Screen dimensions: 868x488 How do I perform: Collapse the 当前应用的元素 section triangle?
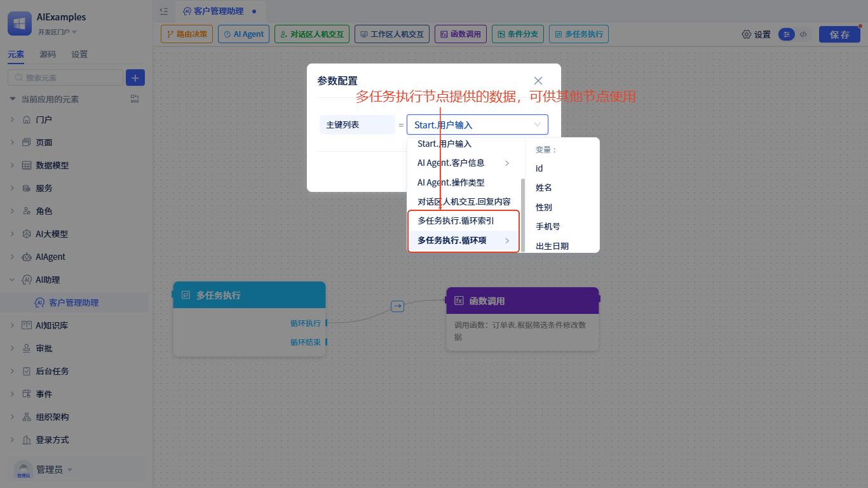(12, 99)
